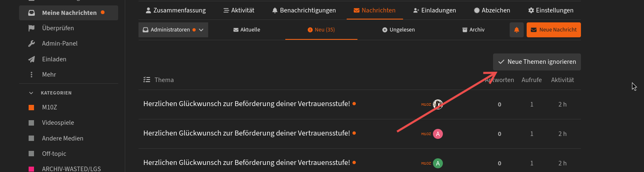This screenshot has width=644, height=172.
Task: Click the orange M10Z category square
Action: pyautogui.click(x=31, y=107)
